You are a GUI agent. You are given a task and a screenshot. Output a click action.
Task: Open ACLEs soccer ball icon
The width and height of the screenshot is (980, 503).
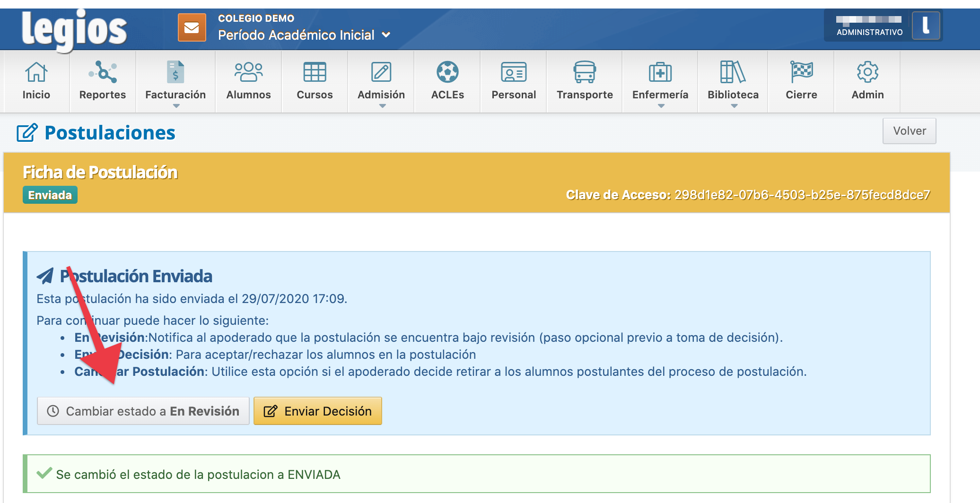[447, 72]
